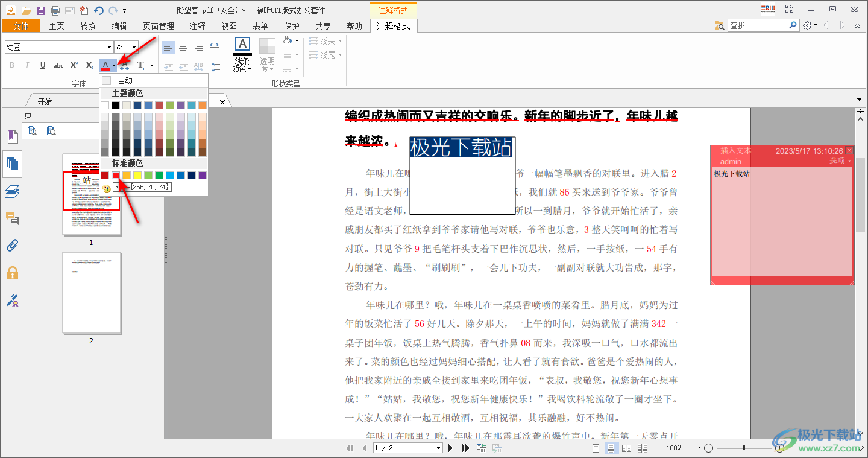This screenshot has height=458, width=868.
Task: Enlarge thumbnails with the zoom-in icon
Action: tap(33, 130)
